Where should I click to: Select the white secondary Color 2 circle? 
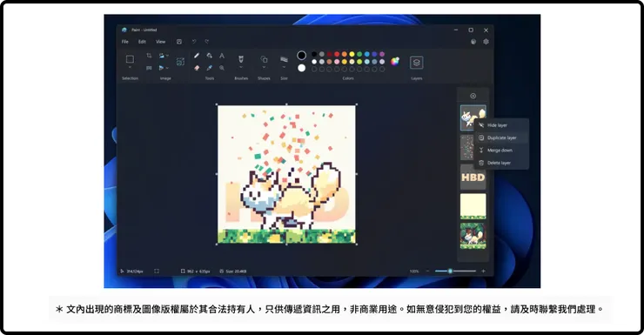point(301,68)
